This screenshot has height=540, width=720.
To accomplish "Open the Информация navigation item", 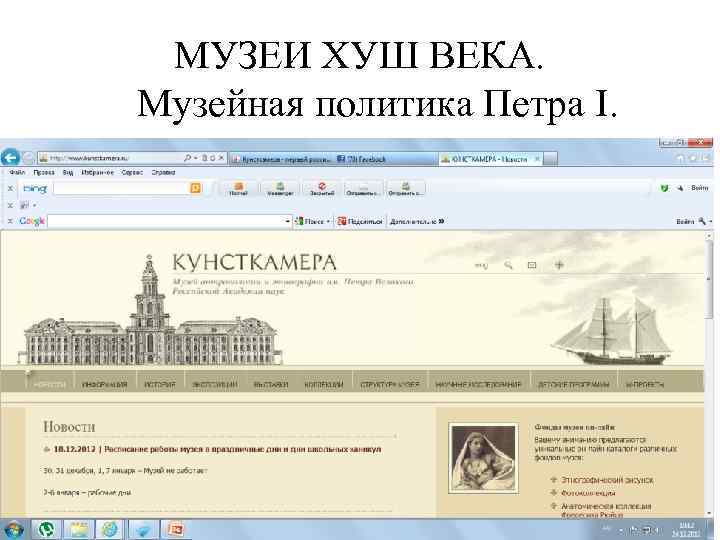I will coord(105,384).
